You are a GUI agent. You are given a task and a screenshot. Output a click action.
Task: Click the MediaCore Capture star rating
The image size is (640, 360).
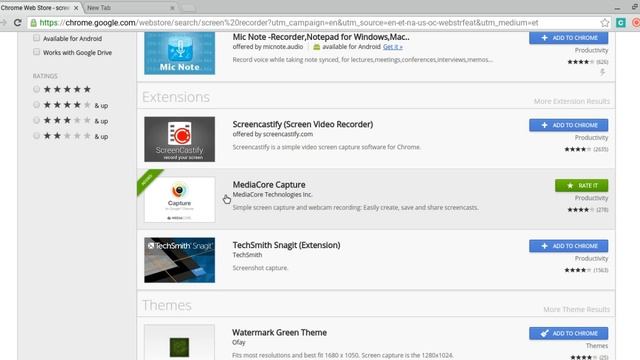[x=580, y=210]
